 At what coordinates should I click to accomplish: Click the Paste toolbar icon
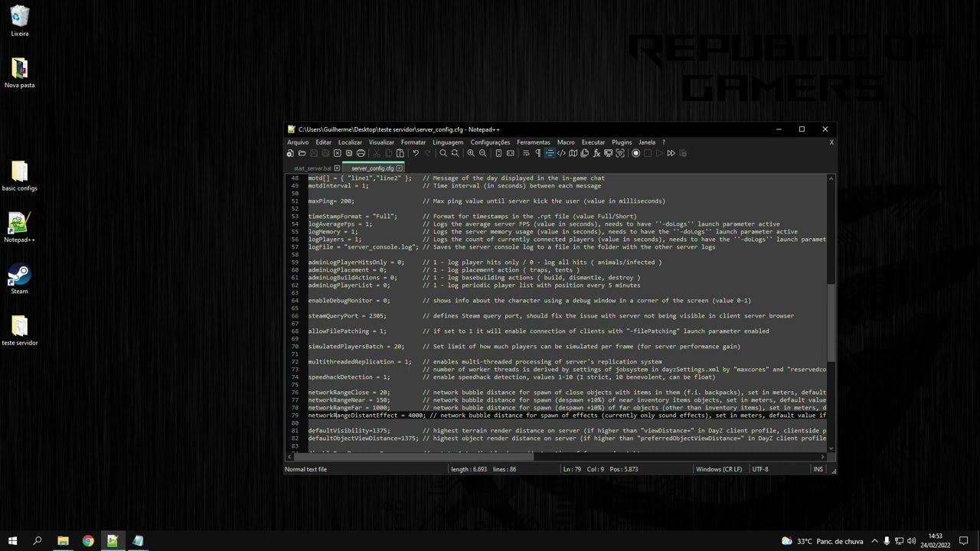pos(400,153)
